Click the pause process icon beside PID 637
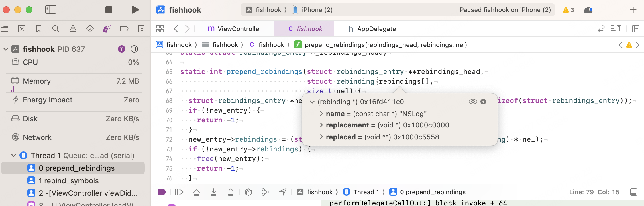 (x=134, y=49)
